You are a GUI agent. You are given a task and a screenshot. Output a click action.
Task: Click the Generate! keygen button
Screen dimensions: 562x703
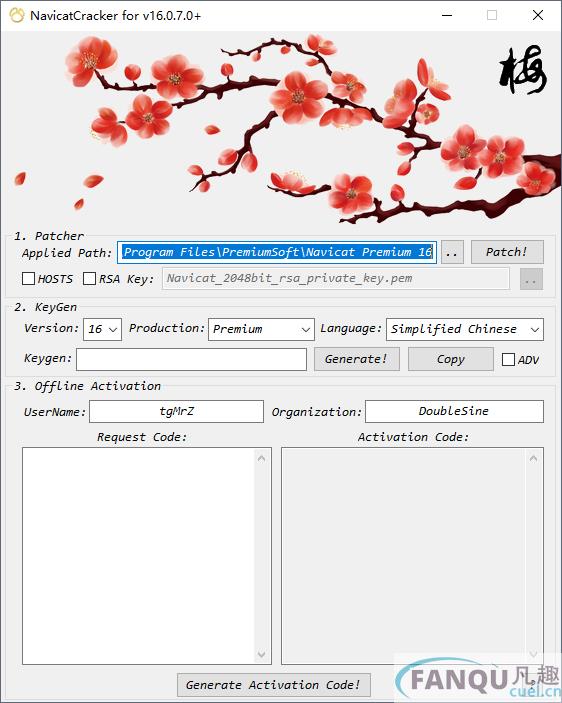click(357, 359)
